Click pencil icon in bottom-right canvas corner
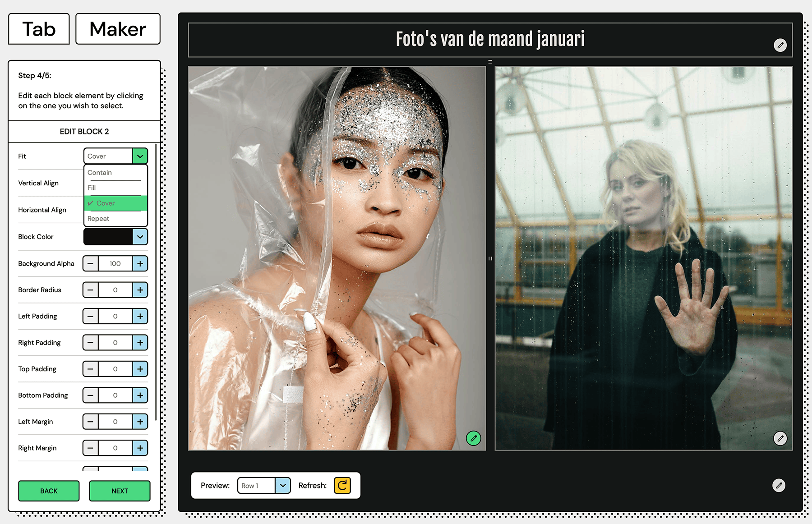Screen dimensions: 812x524 coord(779,485)
